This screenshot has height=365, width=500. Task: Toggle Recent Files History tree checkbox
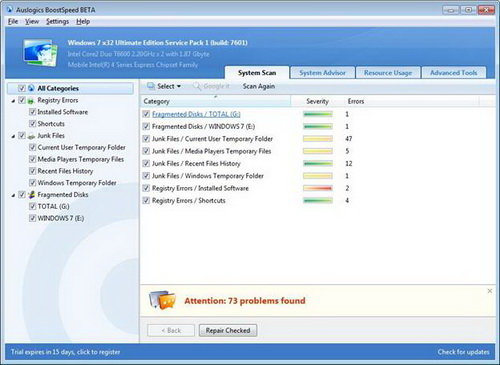click(32, 171)
